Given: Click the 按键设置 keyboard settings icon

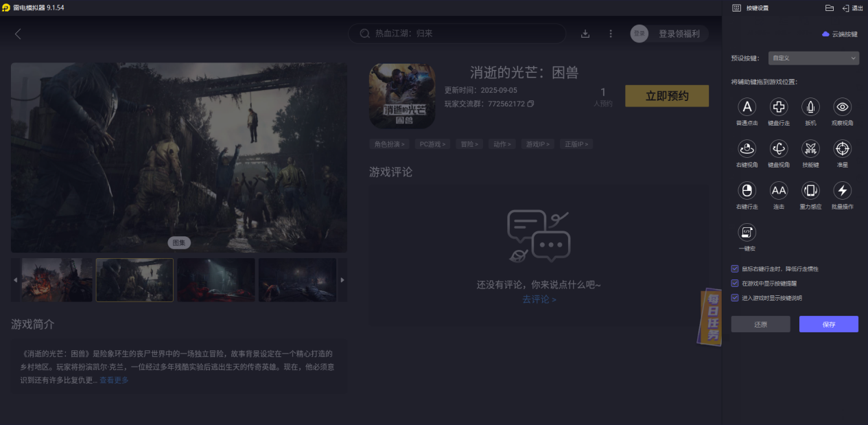Looking at the screenshot, I should tap(736, 8).
